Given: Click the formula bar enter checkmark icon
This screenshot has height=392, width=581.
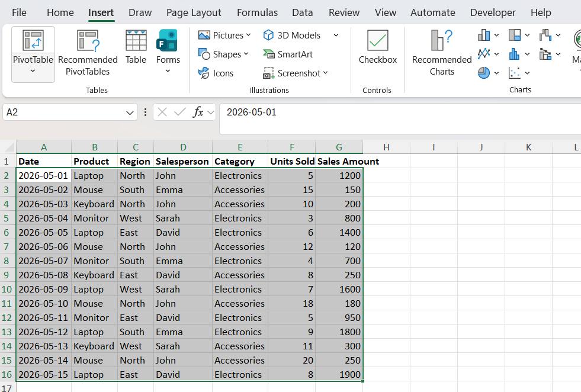Looking at the screenshot, I should coord(179,112).
